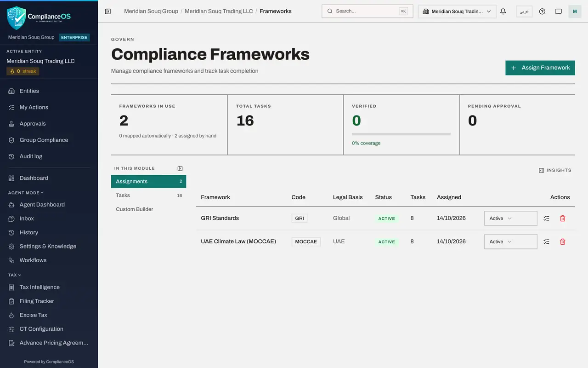Open notifications bell
Screen dimensions: 588x368
point(503,11)
